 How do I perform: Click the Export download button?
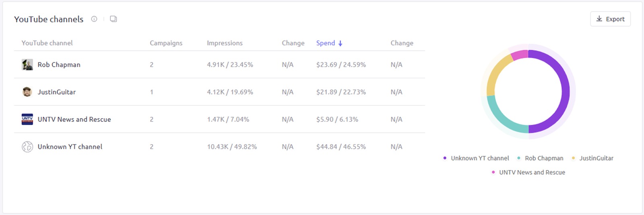coord(610,19)
